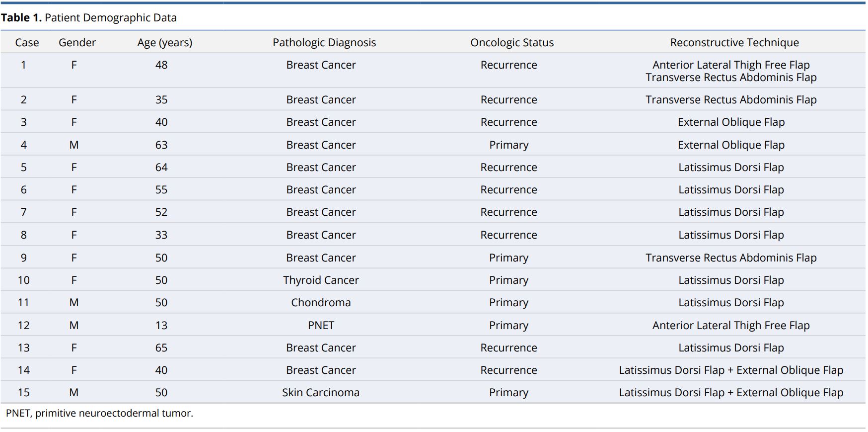Image resolution: width=868 pixels, height=432 pixels.
Task: Click age value 52 in case 7
Action: click(x=161, y=212)
